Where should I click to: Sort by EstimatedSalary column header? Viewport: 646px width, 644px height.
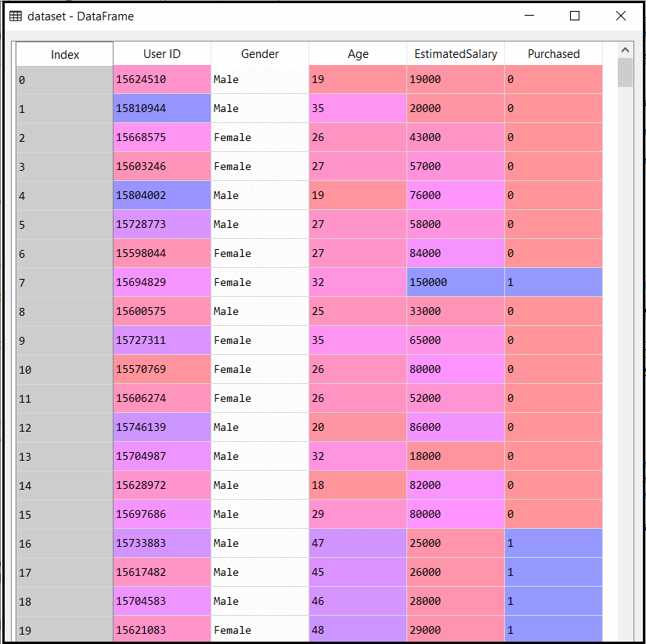click(456, 54)
